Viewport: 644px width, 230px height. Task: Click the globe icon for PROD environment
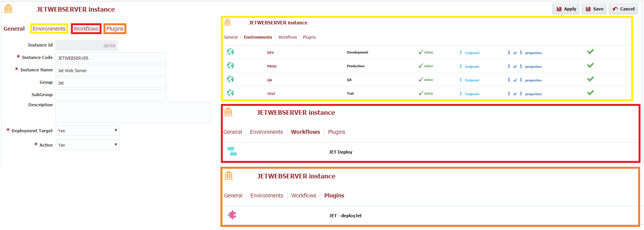click(230, 66)
